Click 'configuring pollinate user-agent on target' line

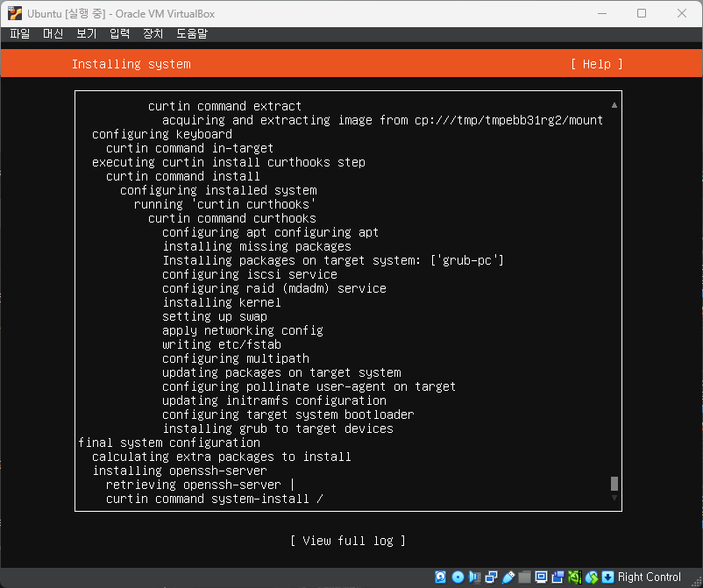tap(309, 386)
